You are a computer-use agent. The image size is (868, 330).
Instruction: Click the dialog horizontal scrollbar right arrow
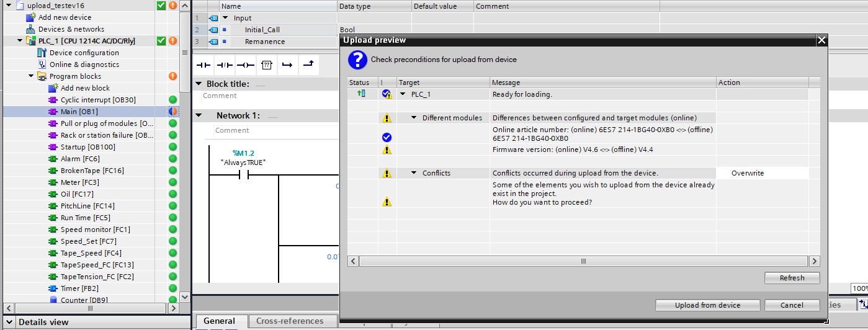(815, 262)
